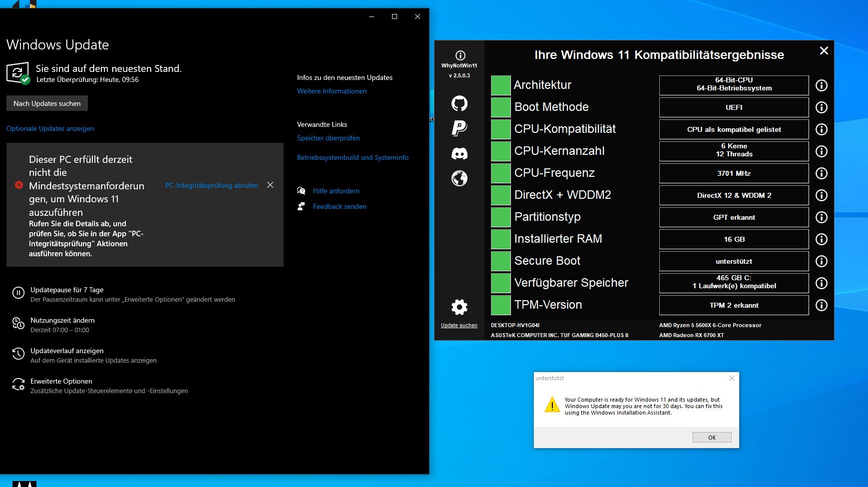This screenshot has width=868, height=487.
Task: Click the '16 GB' RAM result box
Action: pyautogui.click(x=734, y=239)
